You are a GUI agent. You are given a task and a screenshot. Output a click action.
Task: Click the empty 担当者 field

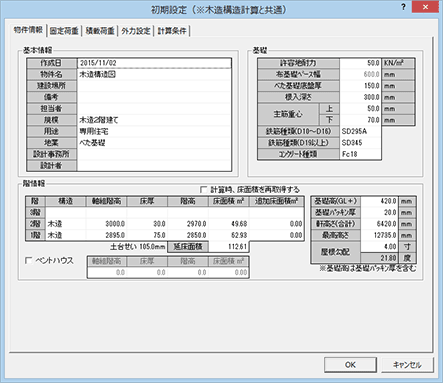(x=154, y=108)
